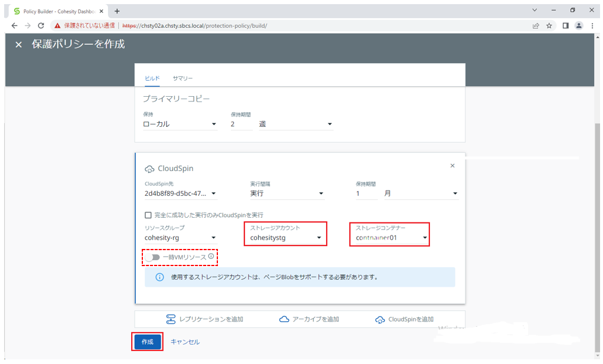Image resolution: width=603 pixels, height=364 pixels.
Task: Edit the CloudSpin retention value 1
Action: click(x=367, y=194)
